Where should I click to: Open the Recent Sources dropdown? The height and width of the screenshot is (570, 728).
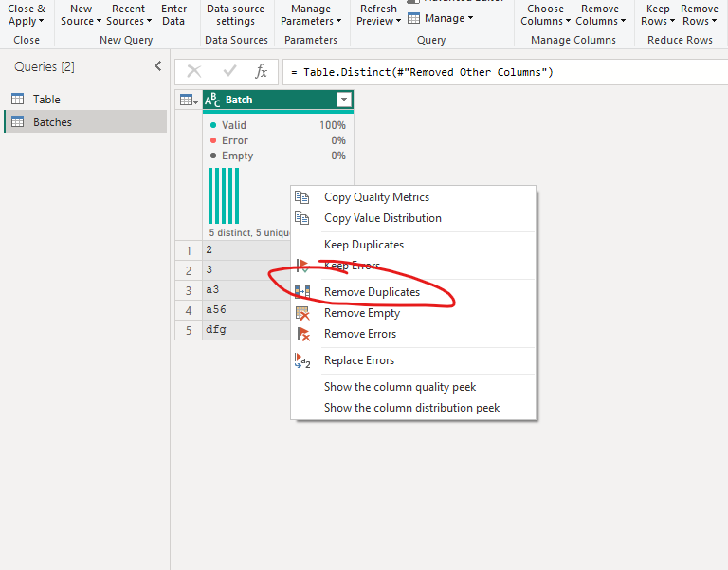tap(129, 15)
